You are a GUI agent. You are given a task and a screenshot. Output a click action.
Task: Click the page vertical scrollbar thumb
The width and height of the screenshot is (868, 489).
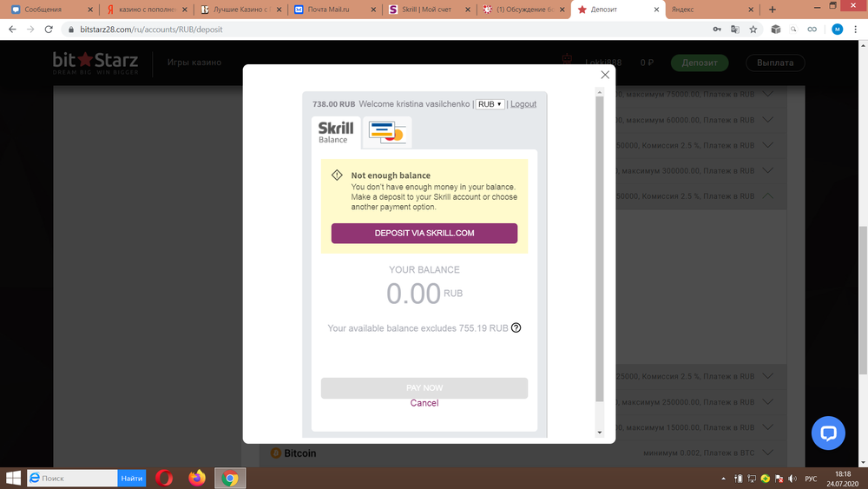(x=863, y=301)
